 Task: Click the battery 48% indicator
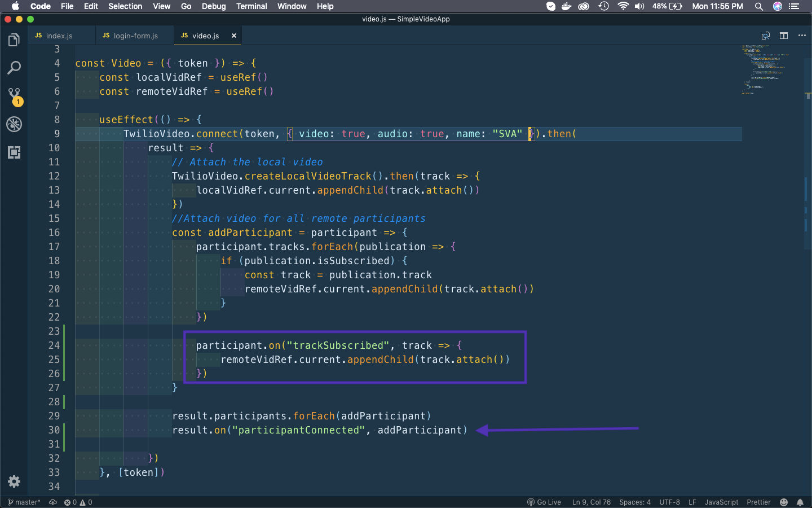(x=668, y=6)
